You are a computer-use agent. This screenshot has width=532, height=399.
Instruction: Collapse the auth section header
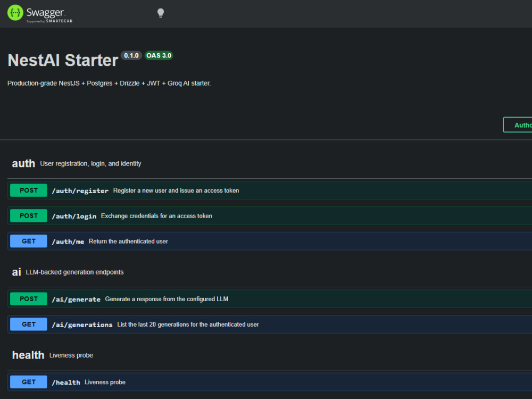pyautogui.click(x=270, y=163)
